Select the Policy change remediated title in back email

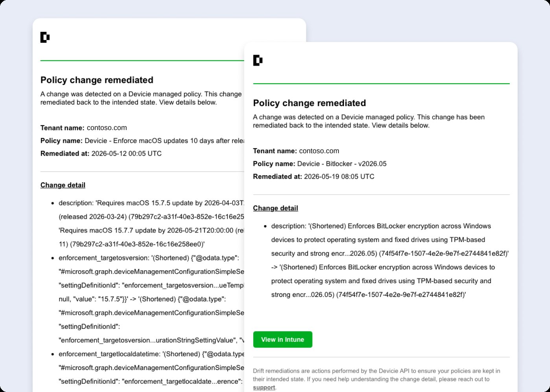point(97,80)
